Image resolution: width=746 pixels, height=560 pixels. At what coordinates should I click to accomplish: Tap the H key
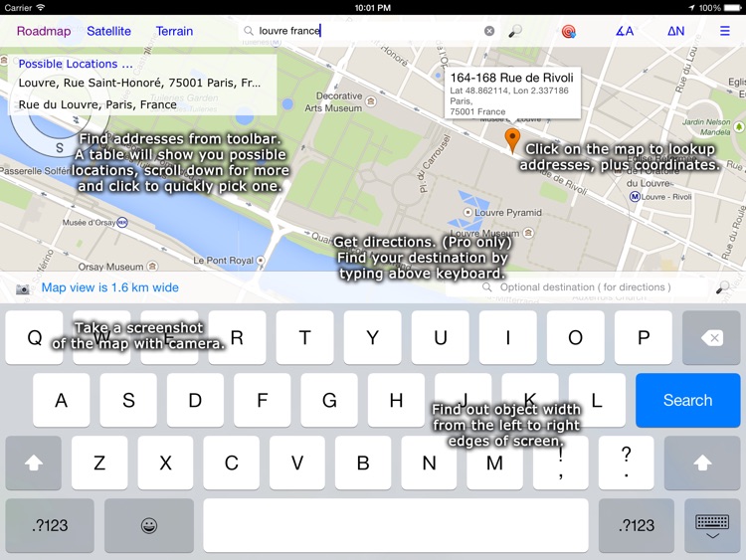[396, 400]
